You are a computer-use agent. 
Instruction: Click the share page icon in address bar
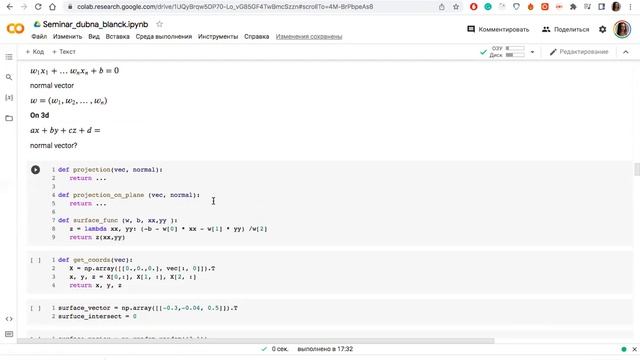(442, 7)
